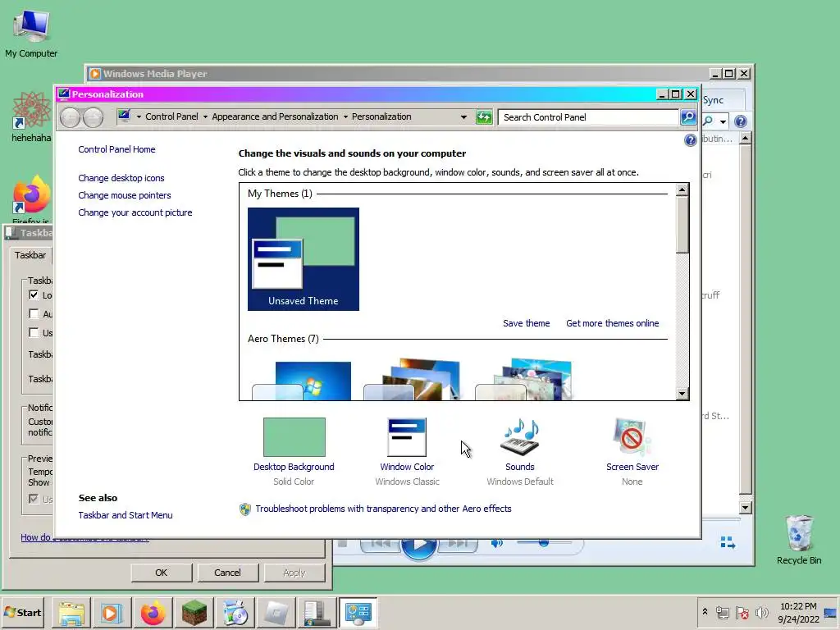
Task: Click the volume speaker tray icon
Action: pyautogui.click(x=761, y=612)
